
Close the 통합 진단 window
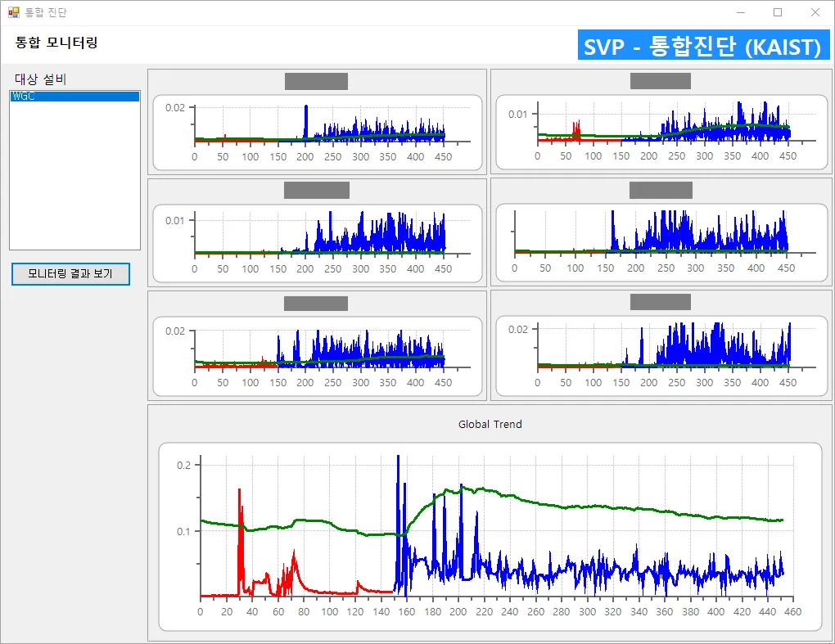coord(815,12)
